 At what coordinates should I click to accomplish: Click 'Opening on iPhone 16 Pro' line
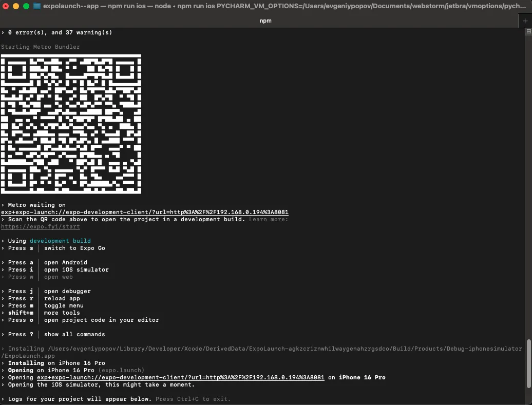pos(51,370)
